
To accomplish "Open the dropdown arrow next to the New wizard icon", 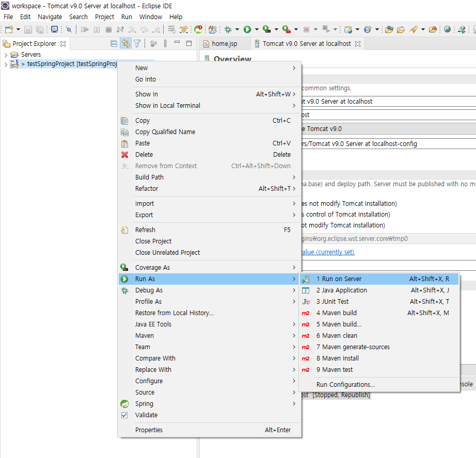I will point(18,29).
